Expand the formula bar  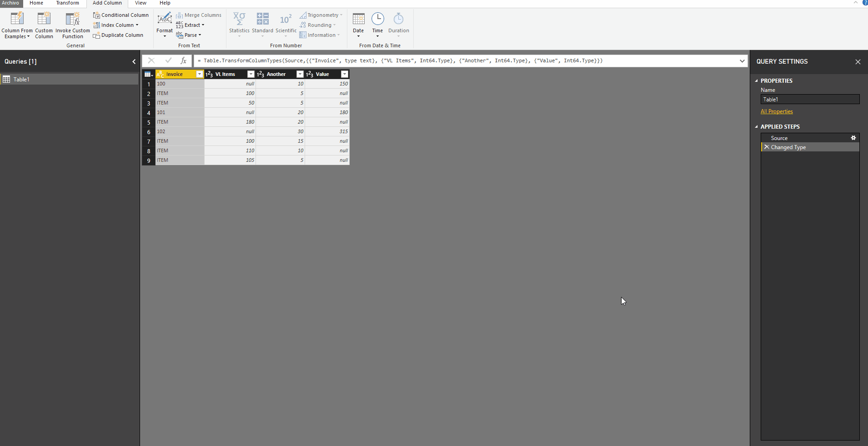[742, 61]
